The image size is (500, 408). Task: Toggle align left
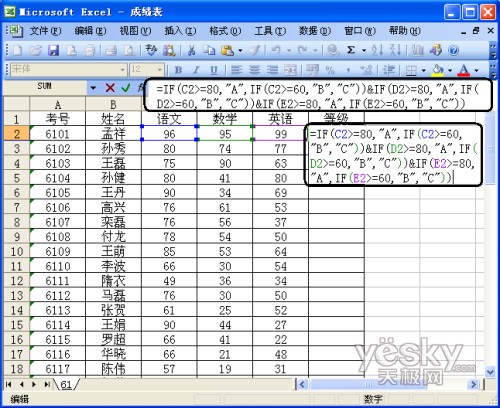236,70
